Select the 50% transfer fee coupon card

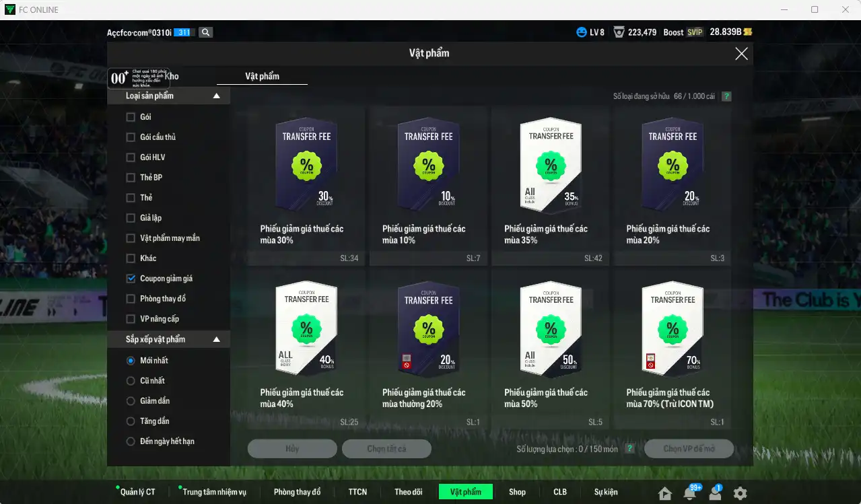click(551, 349)
